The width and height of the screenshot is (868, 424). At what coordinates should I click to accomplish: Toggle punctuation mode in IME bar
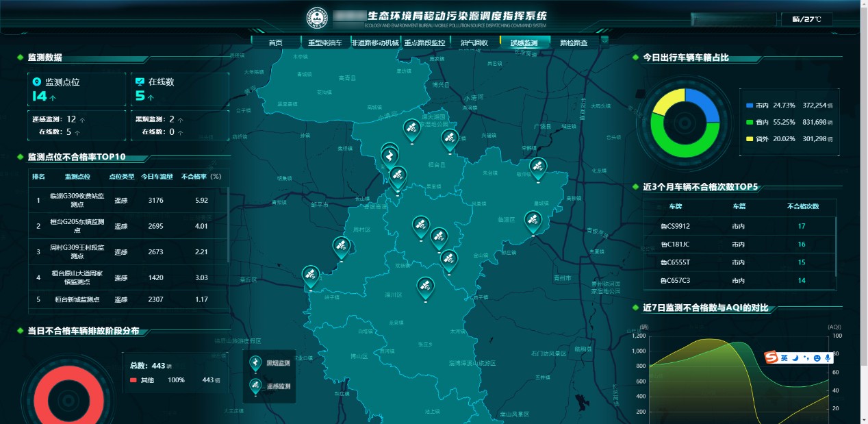tap(806, 358)
